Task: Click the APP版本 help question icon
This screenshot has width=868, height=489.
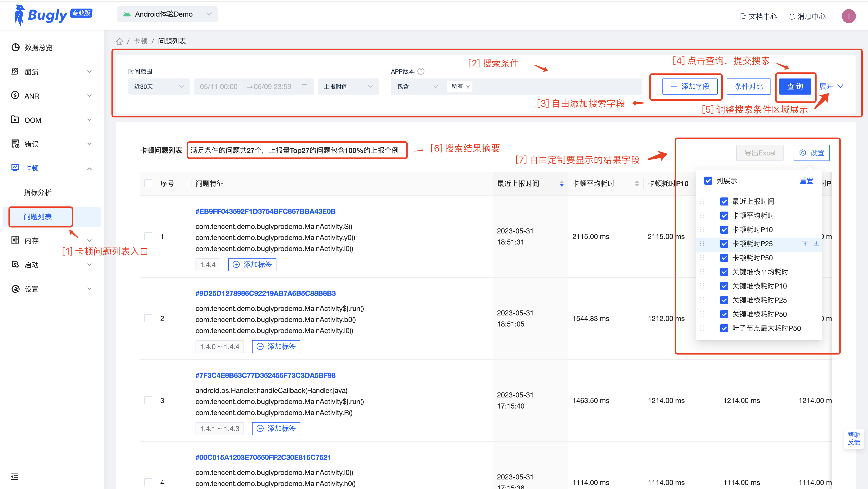Action: [x=421, y=71]
